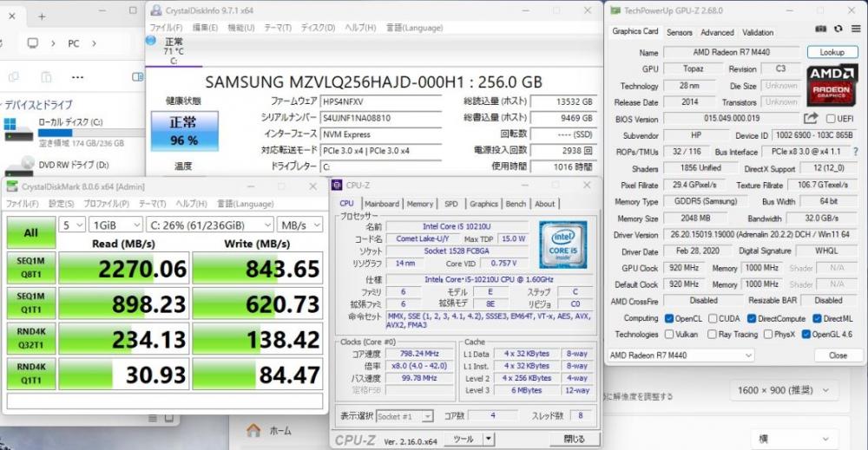Open the 1GiB test size dropdown
This screenshot has width=868, height=450.
point(115,225)
